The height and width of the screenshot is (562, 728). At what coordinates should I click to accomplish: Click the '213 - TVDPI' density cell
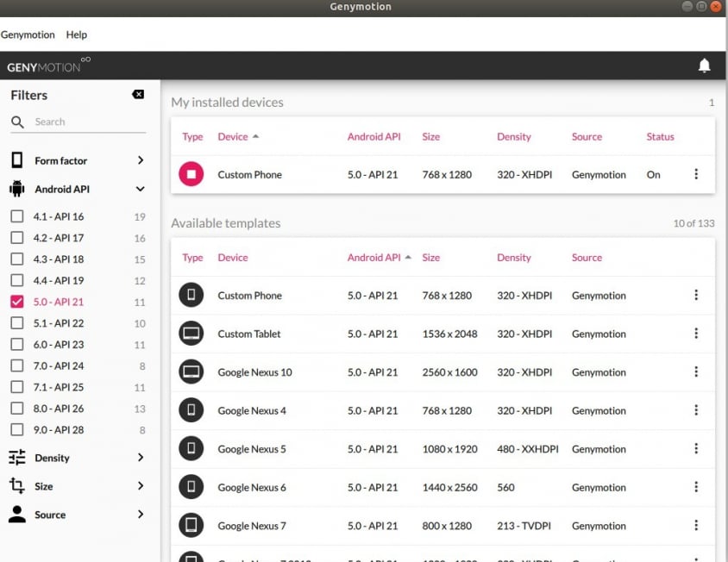point(524,526)
